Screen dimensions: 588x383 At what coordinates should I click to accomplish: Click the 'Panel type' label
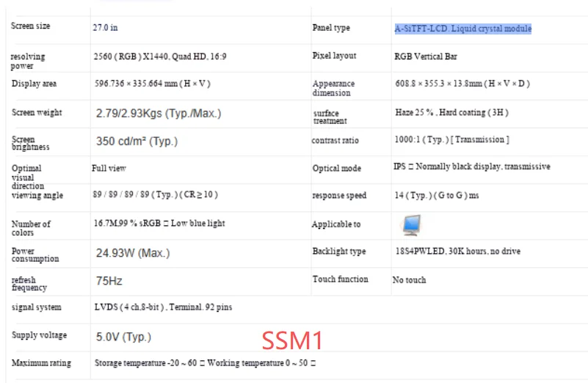(x=331, y=28)
